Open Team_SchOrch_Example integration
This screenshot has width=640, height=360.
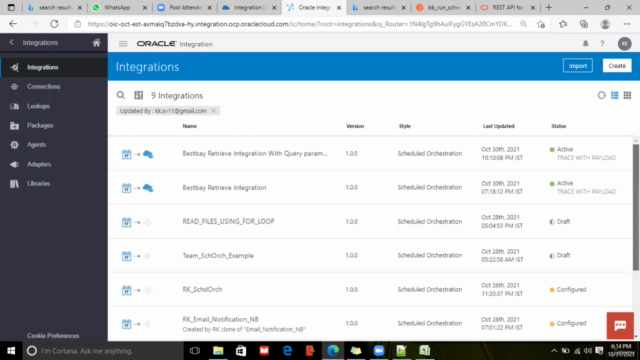pyautogui.click(x=218, y=256)
